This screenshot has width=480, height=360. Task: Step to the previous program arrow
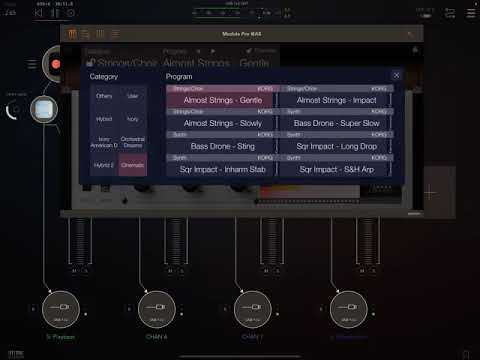[x=199, y=51]
